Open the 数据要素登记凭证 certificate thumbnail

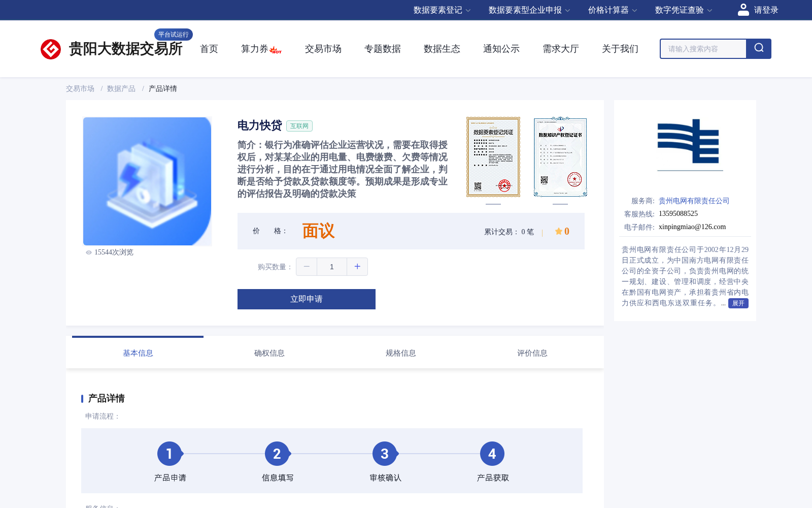click(493, 157)
